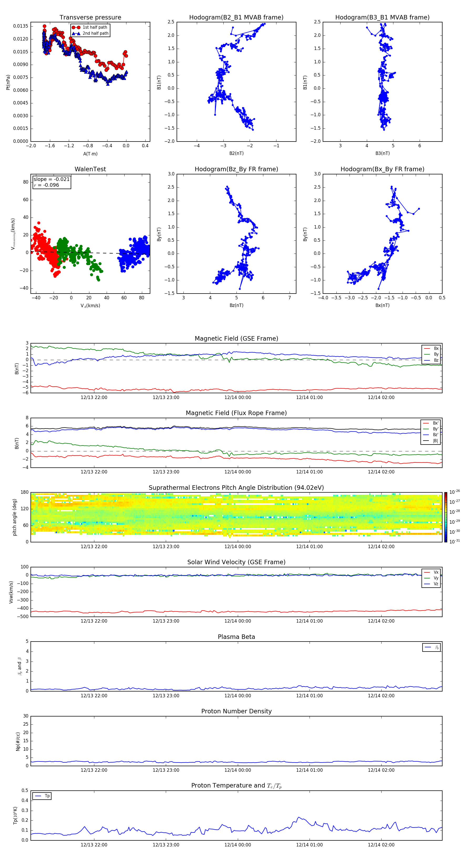The height and width of the screenshot is (868, 473).
Task: Select 'Hodogram(B2_B1 MVAB frame)' title
Action: [236, 17]
